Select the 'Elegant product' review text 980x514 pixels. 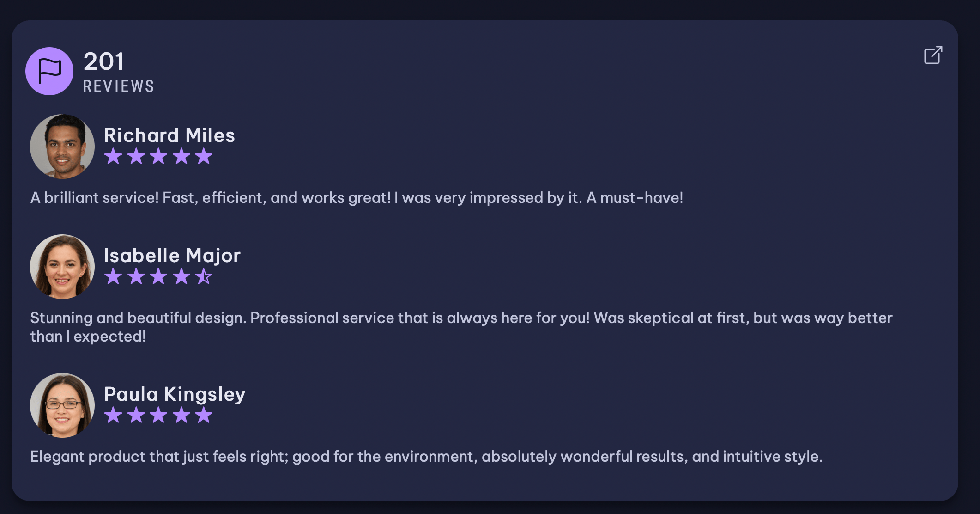tap(426, 457)
